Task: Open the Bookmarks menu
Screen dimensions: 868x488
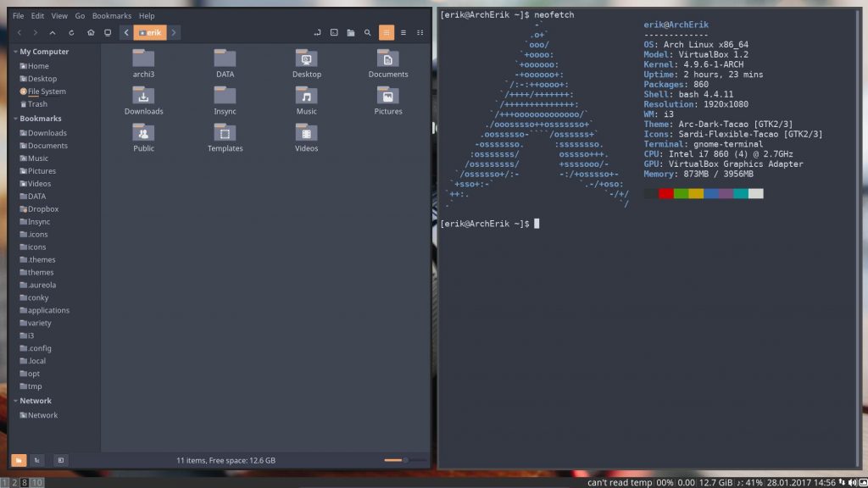Action: point(112,15)
